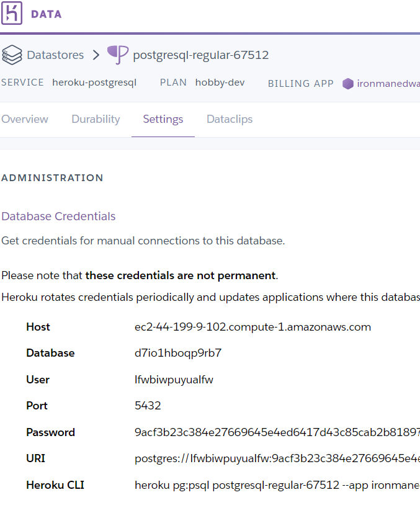Click the DATA header title
This screenshot has height=513, width=420.
click(47, 14)
